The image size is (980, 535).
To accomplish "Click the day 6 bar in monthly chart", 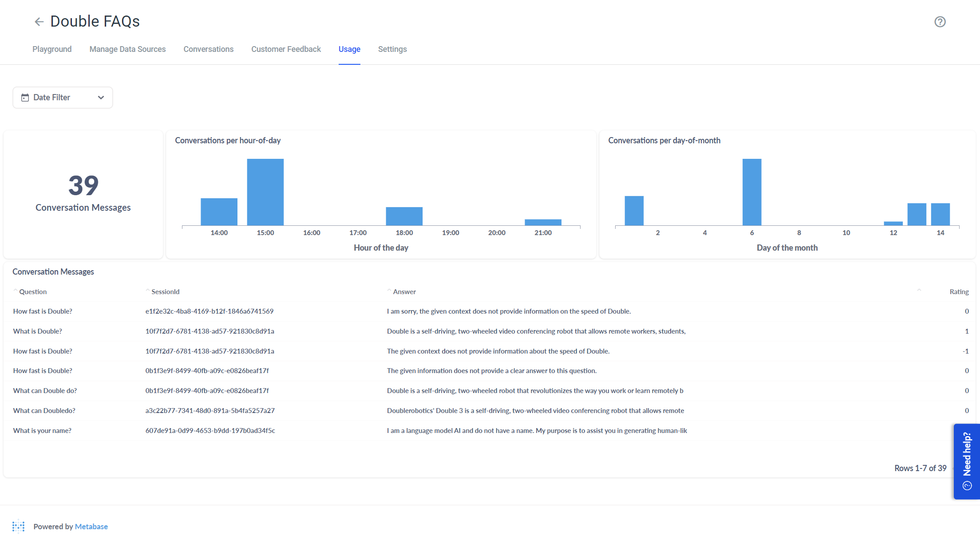I will pos(752,192).
